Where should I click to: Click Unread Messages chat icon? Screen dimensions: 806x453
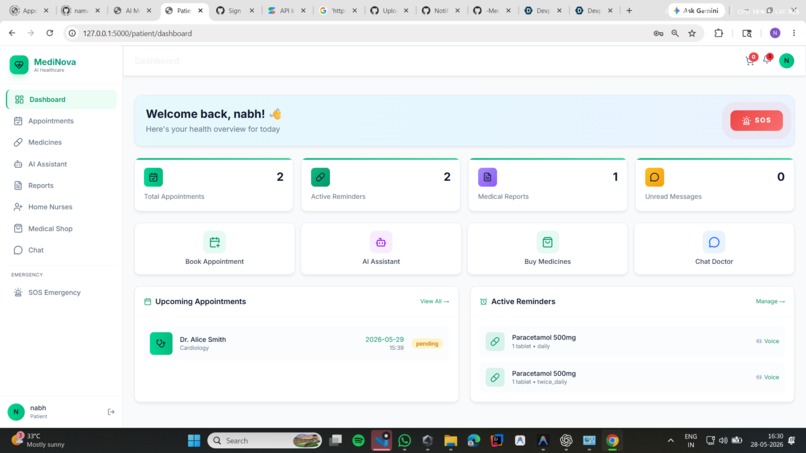pyautogui.click(x=654, y=177)
